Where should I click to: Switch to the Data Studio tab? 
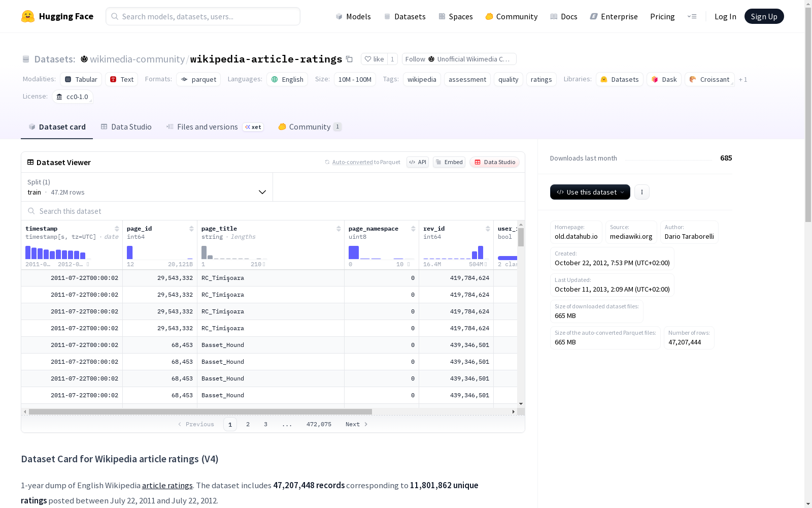coord(126,126)
